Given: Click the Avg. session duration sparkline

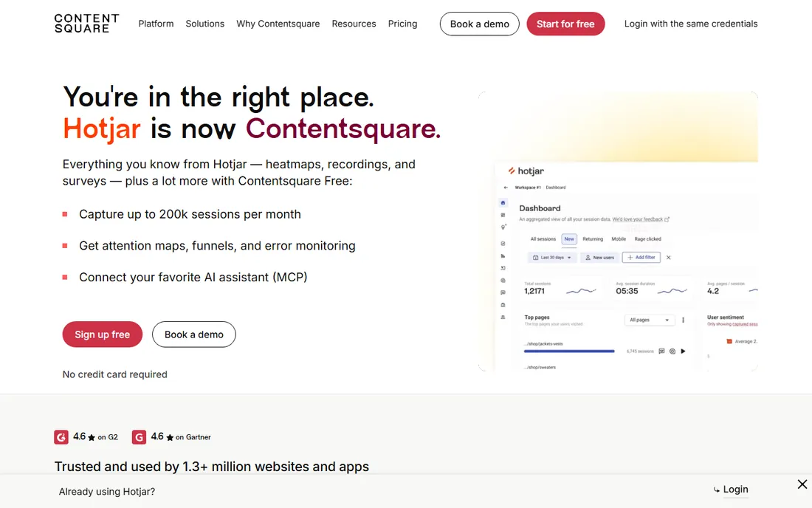Looking at the screenshot, I should click(672, 291).
